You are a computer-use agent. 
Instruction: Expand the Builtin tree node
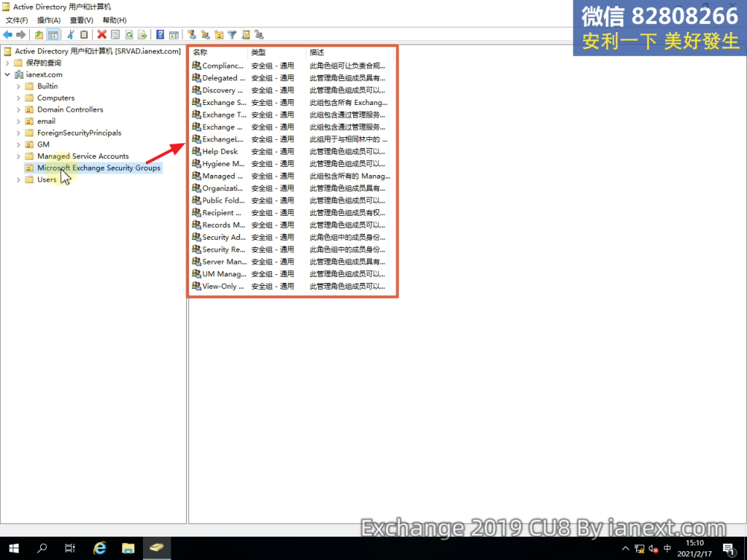click(x=18, y=86)
